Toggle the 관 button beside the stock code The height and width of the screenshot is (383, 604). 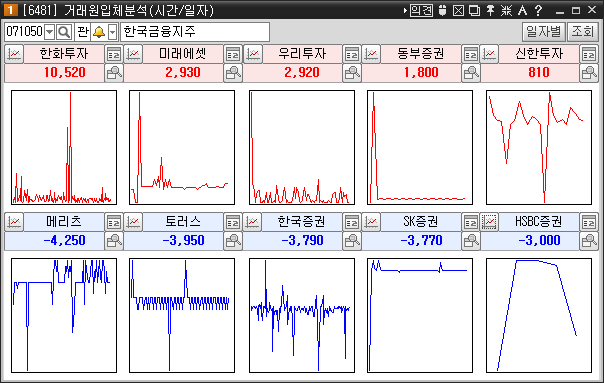tap(82, 32)
